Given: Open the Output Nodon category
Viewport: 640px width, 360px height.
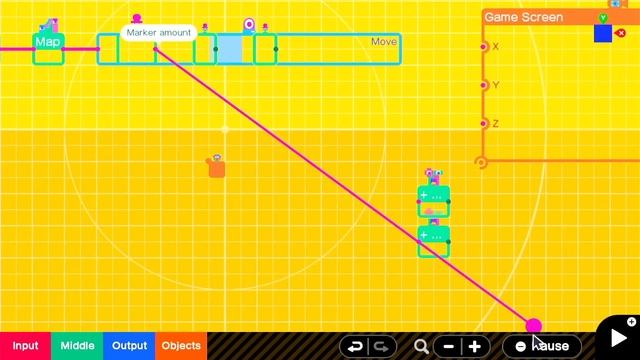Looking at the screenshot, I should (x=129, y=346).
